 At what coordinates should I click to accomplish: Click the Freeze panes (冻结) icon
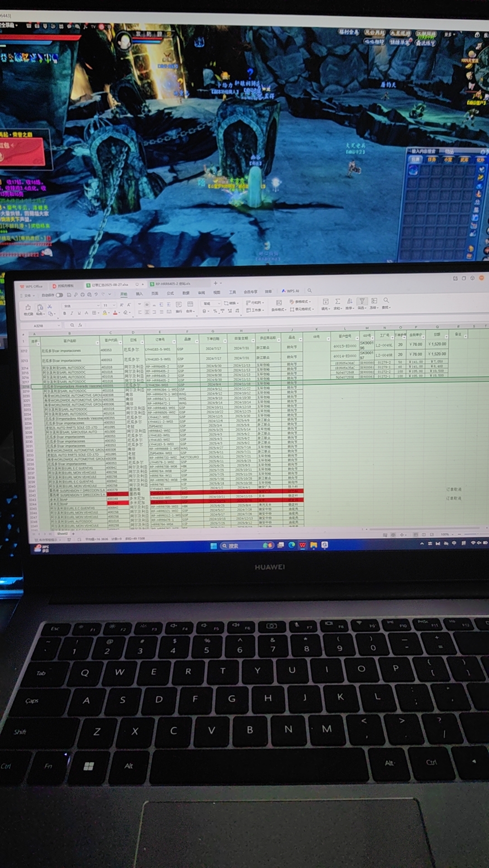click(374, 301)
